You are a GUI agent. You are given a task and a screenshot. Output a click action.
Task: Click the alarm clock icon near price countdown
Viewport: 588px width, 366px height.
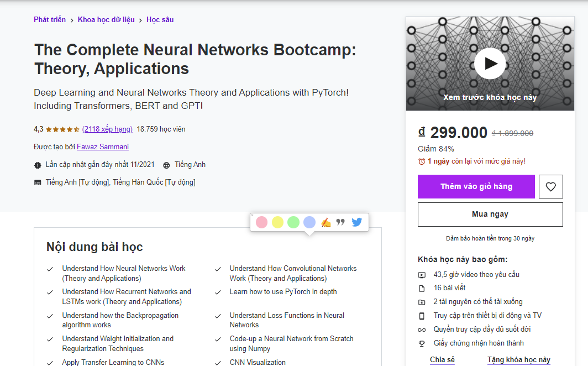(421, 161)
